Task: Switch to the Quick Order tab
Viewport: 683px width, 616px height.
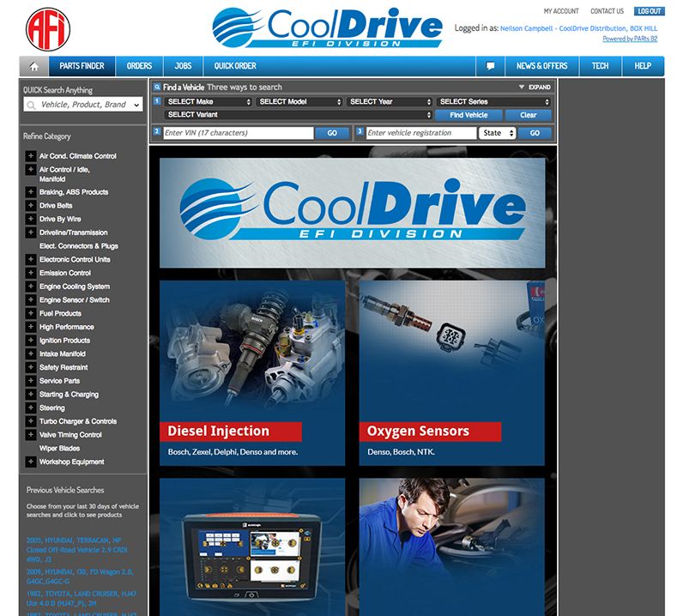Action: [x=235, y=66]
